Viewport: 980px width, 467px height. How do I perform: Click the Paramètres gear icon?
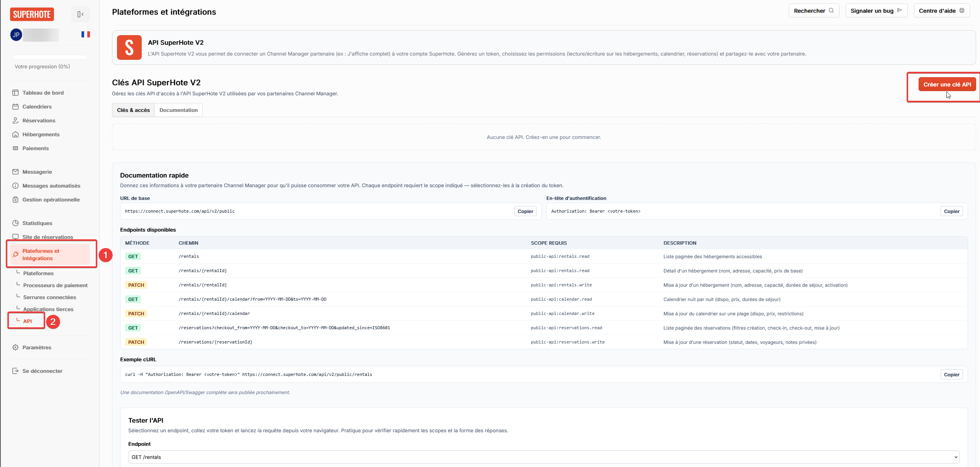[15, 347]
